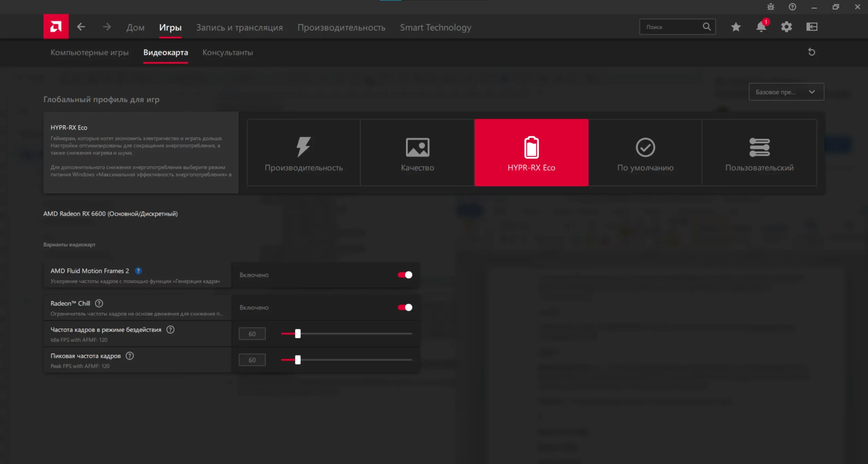
Task: Turn off Radeon Chill toggle
Action: 405,307
